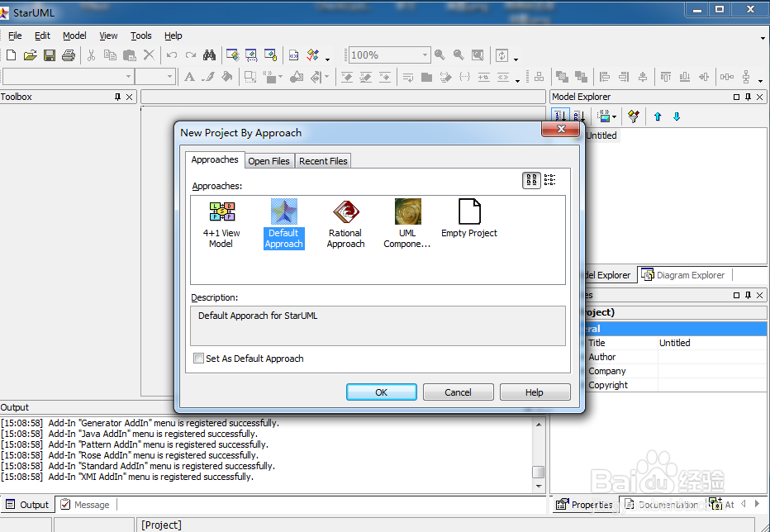Viewport: 770px width, 532px height.
Task: Click the Verify Model checkmark icon
Action: [313, 55]
